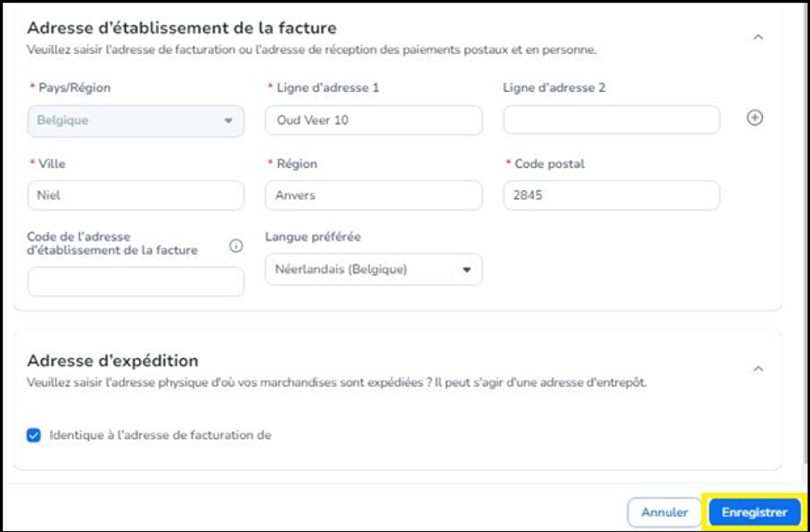This screenshot has height=532, width=810.
Task: Open the Néerlandais (Belgique) language selector
Action: tap(373, 270)
